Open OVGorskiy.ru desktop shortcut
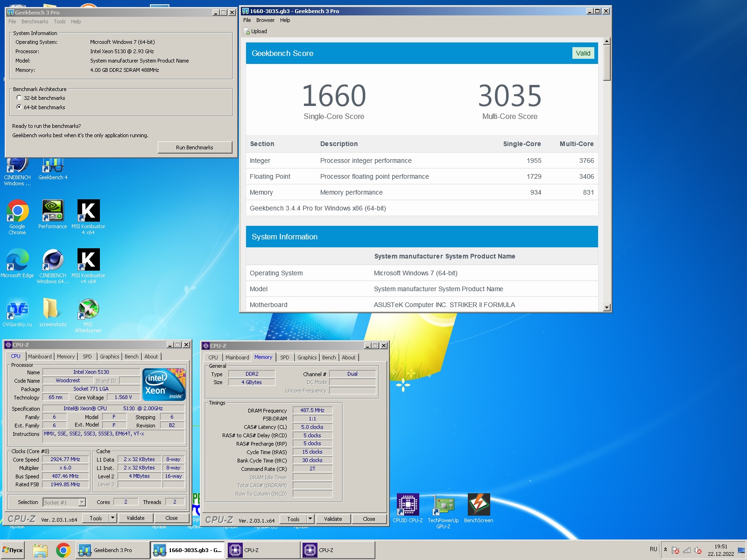The image size is (747, 560). pos(17,312)
